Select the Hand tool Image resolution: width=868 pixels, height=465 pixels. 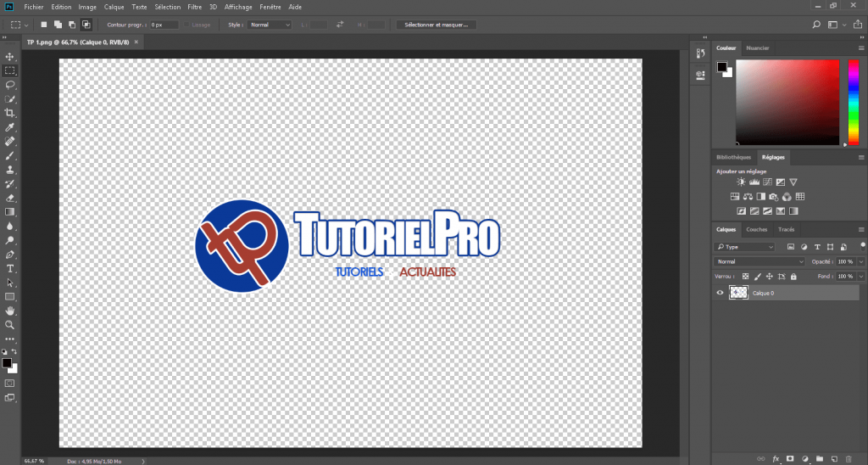coord(9,311)
